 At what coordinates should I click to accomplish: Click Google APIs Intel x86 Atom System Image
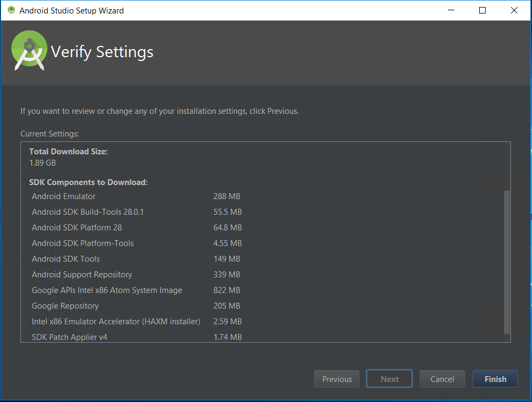[x=107, y=290]
